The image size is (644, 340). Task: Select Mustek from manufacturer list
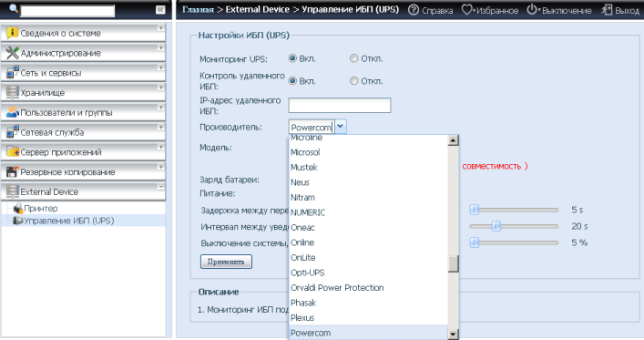coord(368,168)
